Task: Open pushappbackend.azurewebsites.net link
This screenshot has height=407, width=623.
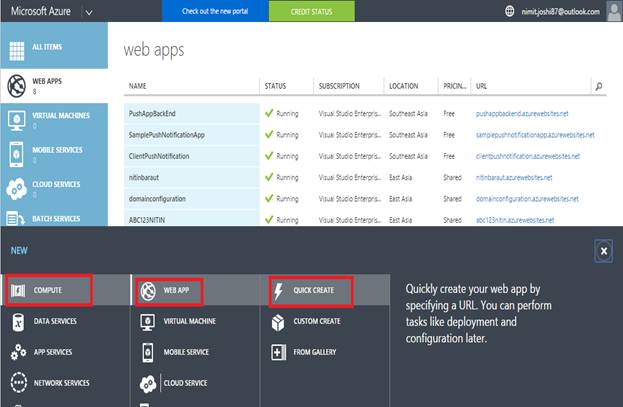Action: (522, 114)
